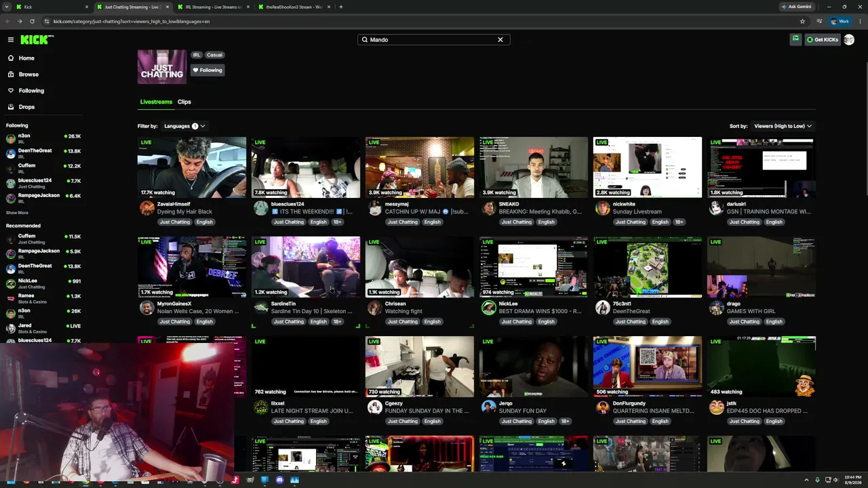Click the 18+ tag on nickwhite stream
This screenshot has height=488, width=868.
[x=679, y=222]
